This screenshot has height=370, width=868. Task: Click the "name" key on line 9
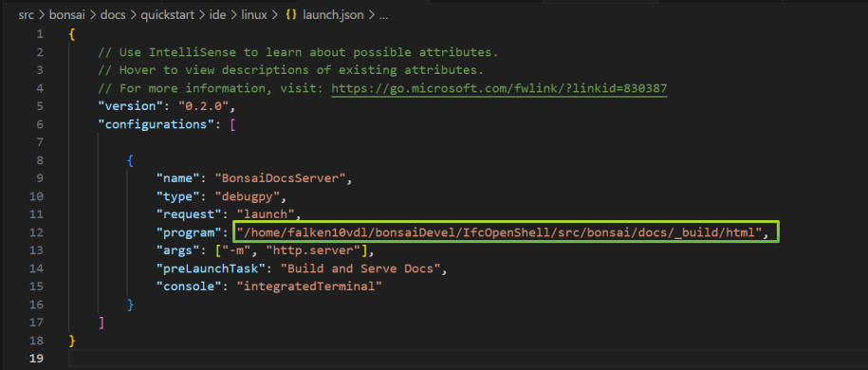tap(178, 178)
